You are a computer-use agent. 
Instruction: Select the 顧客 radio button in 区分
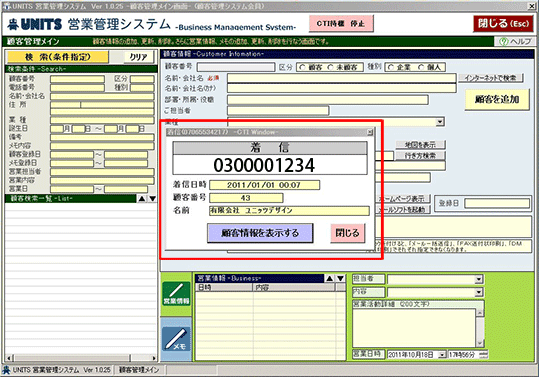[302, 67]
